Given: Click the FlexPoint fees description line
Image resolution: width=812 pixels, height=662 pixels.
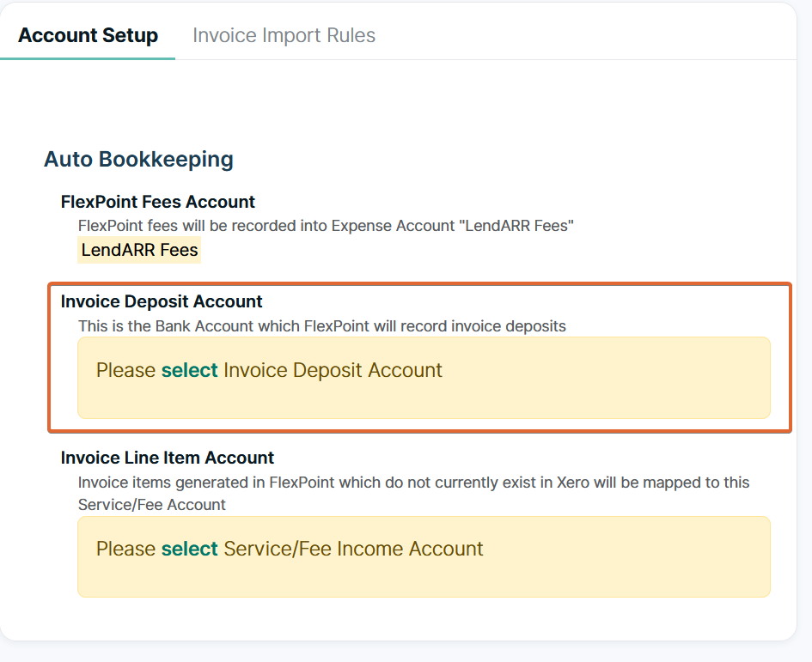Looking at the screenshot, I should pyautogui.click(x=326, y=226).
